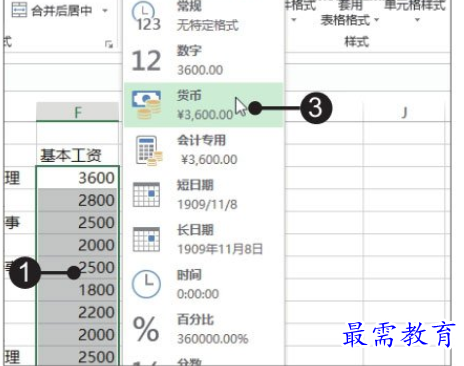Click the cell containing 1800
This screenshot has height=366, width=464.
(x=77, y=290)
